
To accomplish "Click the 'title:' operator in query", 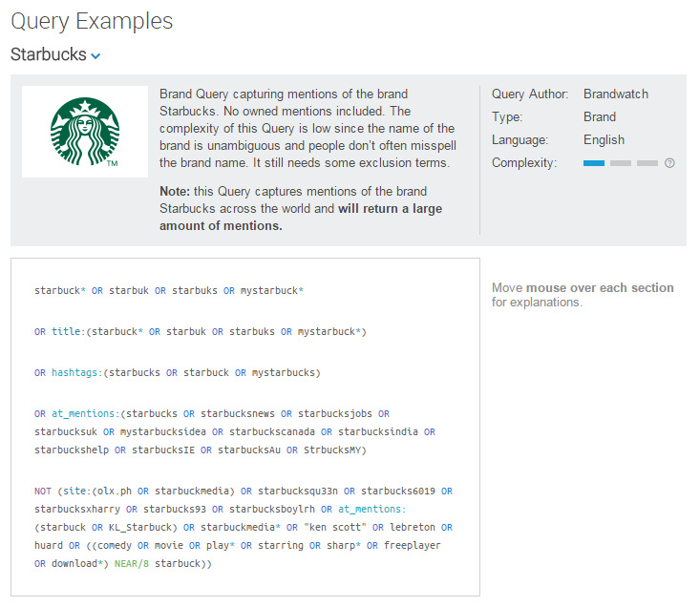I will [69, 331].
